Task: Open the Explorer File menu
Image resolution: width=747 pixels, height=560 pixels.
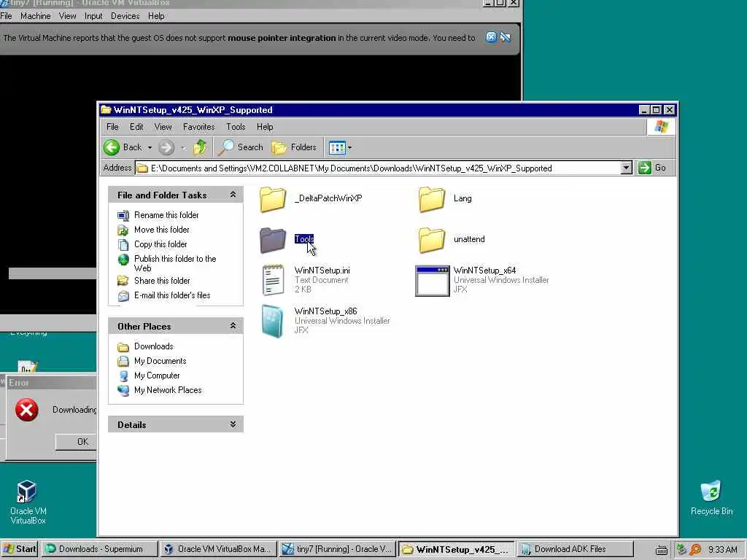Action: [112, 127]
